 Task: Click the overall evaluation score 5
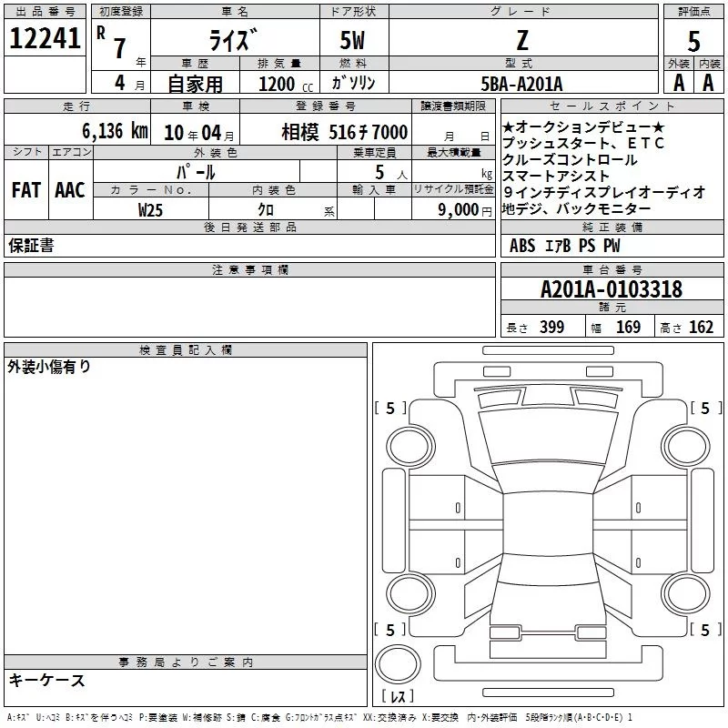point(693,41)
